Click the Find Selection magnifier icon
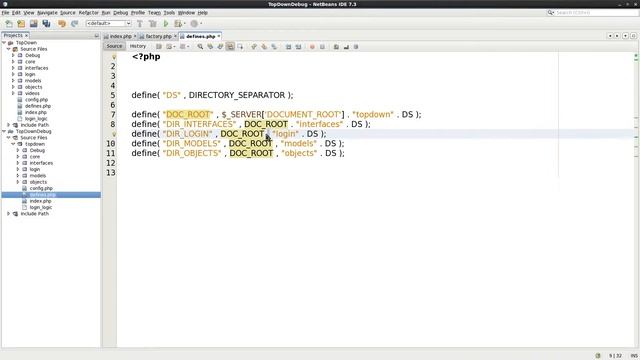Viewport: 640px width, 360px height. [x=200, y=47]
